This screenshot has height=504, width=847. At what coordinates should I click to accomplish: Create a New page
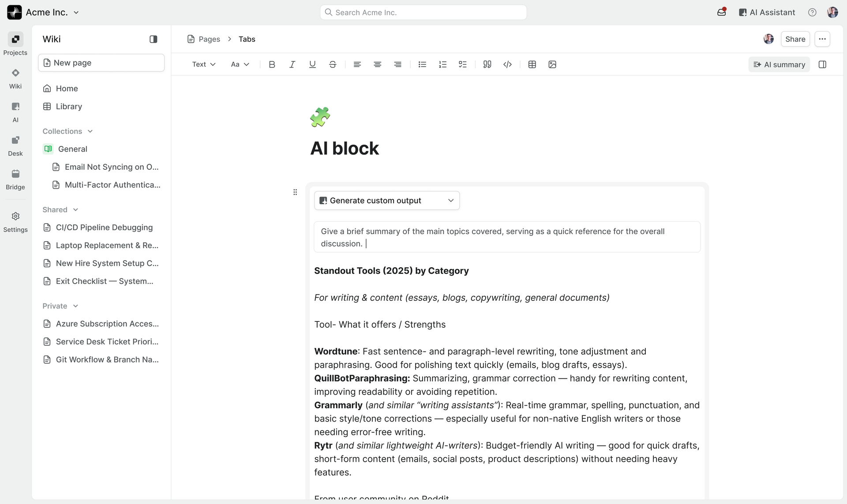101,63
